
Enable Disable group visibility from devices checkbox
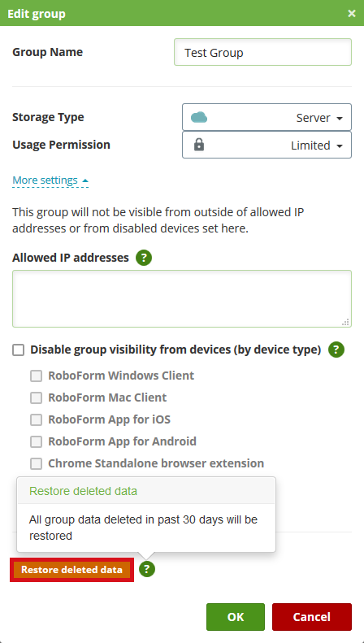pos(18,350)
